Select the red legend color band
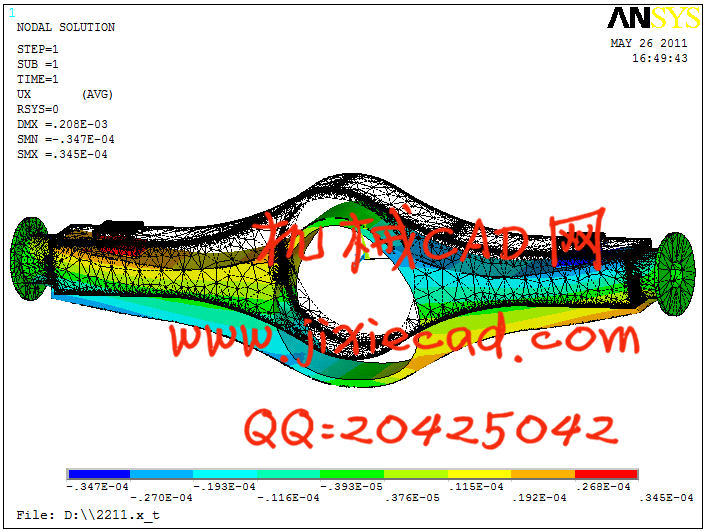 click(x=605, y=474)
